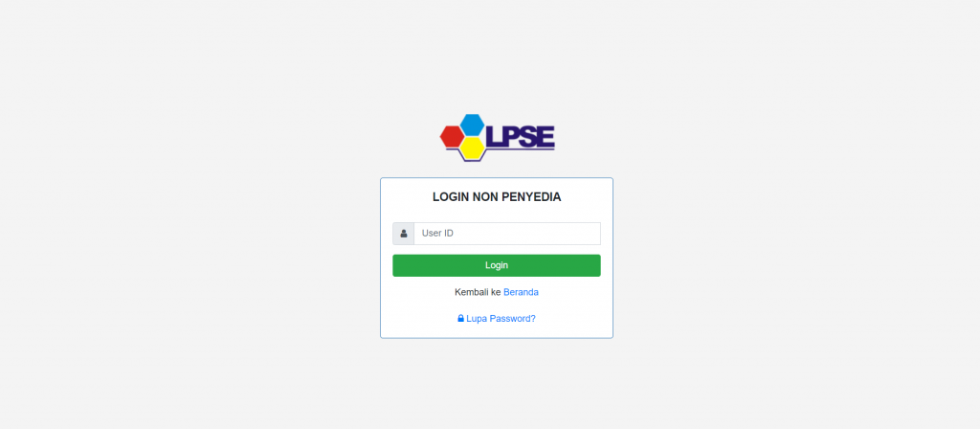
Task: Submit using the green Login button
Action: coord(497,265)
